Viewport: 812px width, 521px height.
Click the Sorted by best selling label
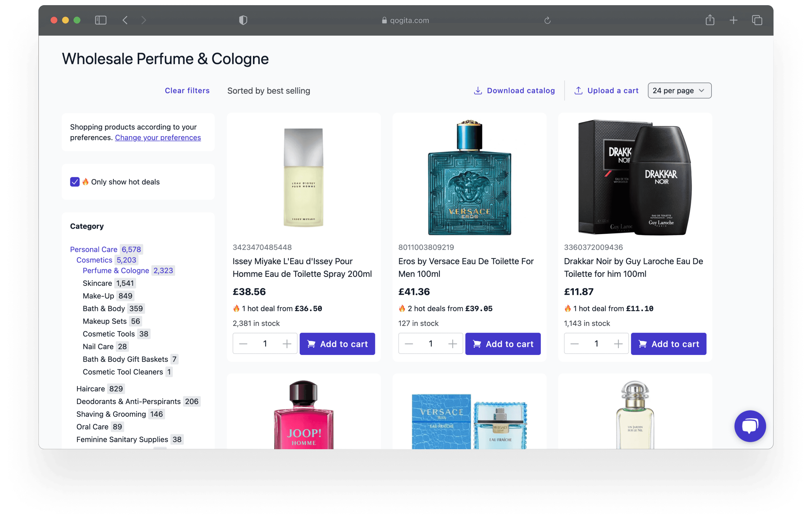tap(268, 91)
